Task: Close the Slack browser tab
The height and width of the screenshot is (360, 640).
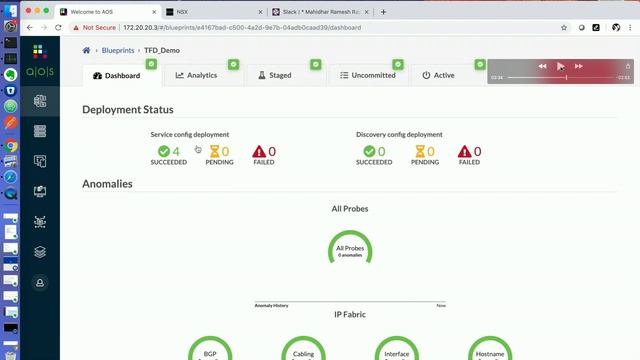Action: click(366, 12)
